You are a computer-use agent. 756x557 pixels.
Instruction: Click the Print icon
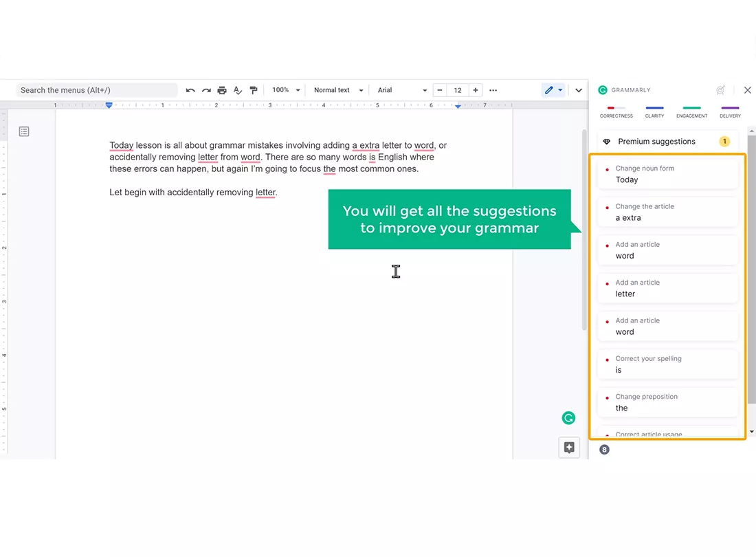(x=222, y=90)
